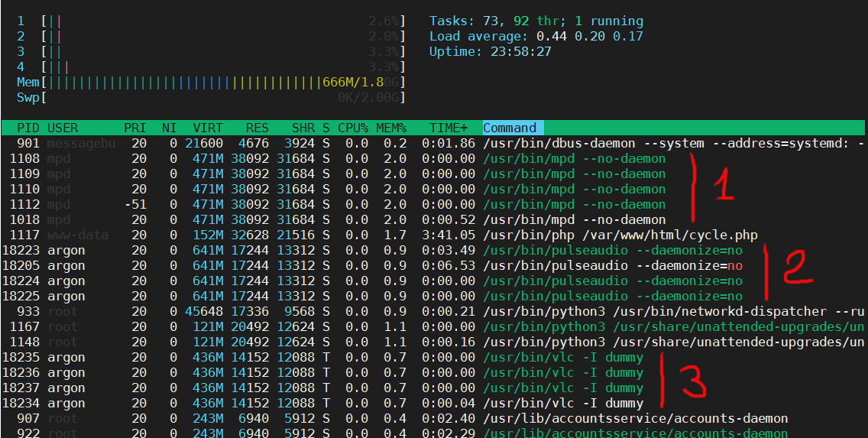Select '/usr/bin/php /var/www/html/cycle.php' command
868x438 pixels.
pos(620,235)
